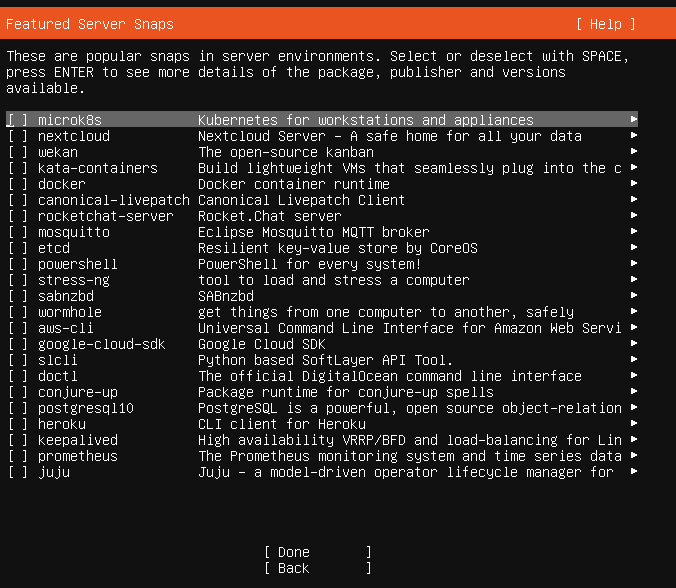Screen dimensions: 676x588
Task: Expand mosquitto details arrow
Action: coord(633,231)
